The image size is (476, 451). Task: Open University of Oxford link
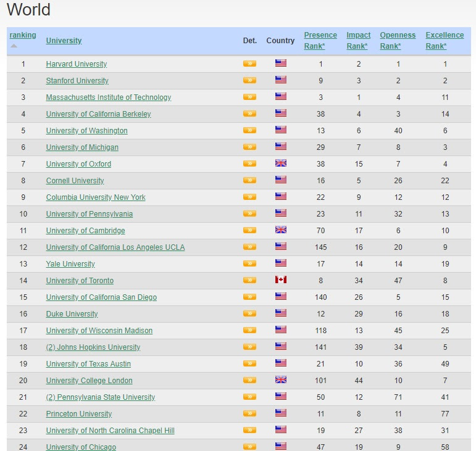[78, 164]
